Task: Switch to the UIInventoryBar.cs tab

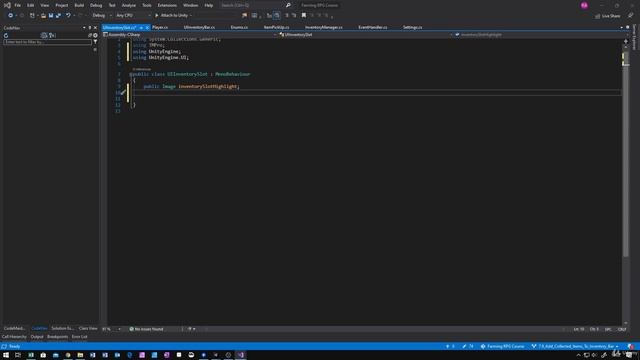Action: [x=199, y=27]
